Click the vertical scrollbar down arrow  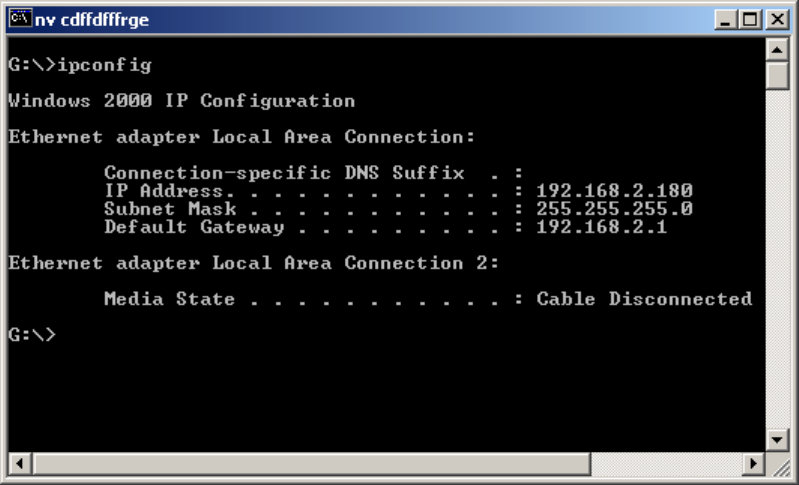pos(777,440)
